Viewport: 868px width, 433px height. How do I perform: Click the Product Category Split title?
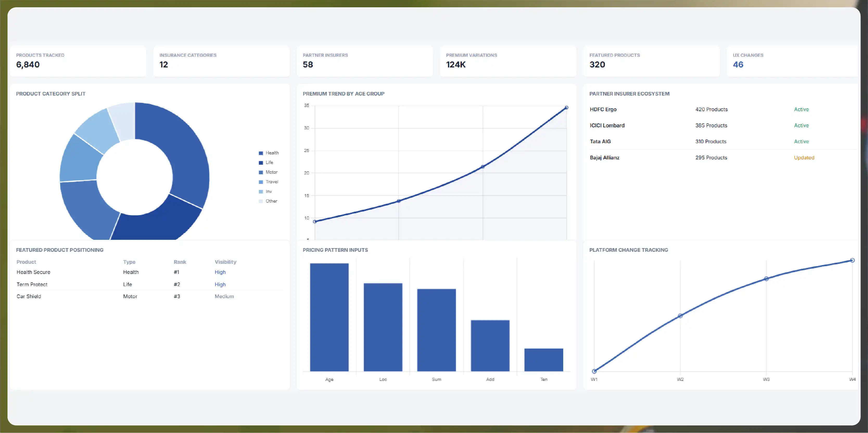click(50, 94)
